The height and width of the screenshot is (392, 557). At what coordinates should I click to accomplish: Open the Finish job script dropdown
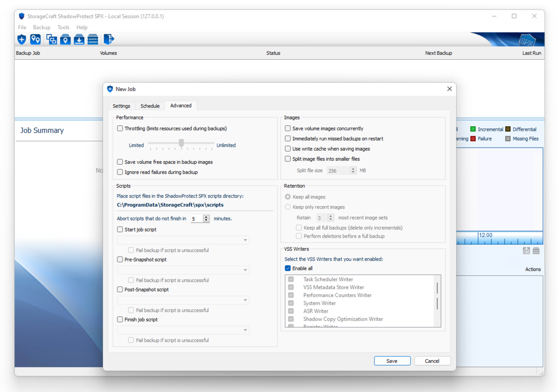(x=183, y=330)
